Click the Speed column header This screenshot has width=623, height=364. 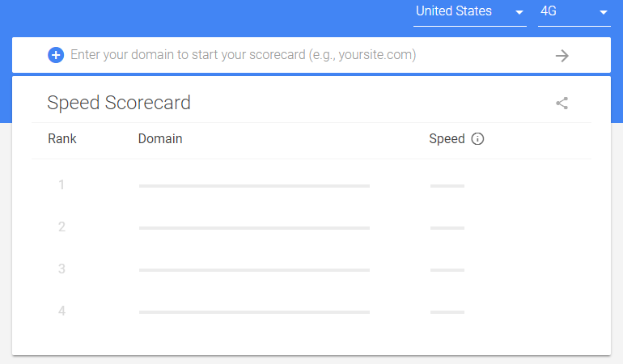(447, 138)
